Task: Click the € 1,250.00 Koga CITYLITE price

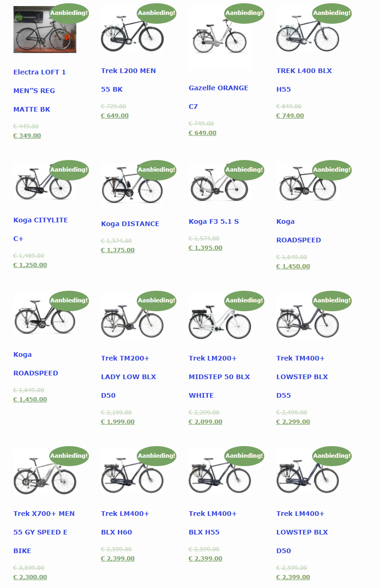Action: click(x=30, y=265)
